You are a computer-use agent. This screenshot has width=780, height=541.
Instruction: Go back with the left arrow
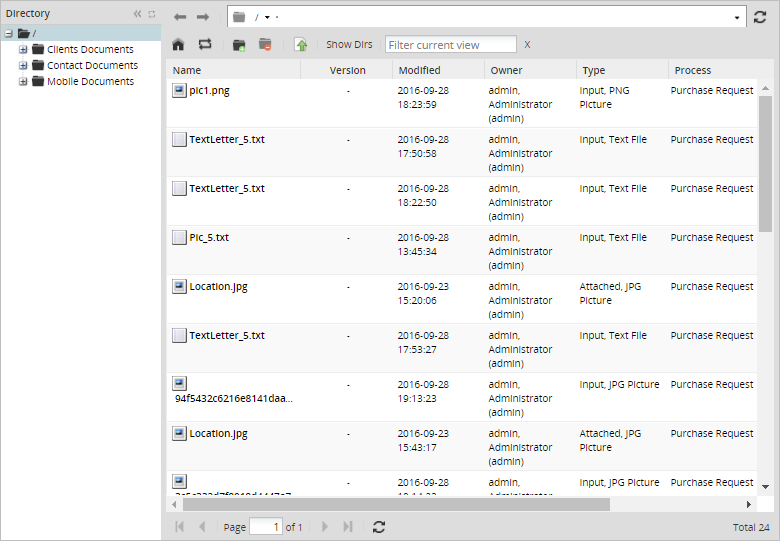coord(180,17)
